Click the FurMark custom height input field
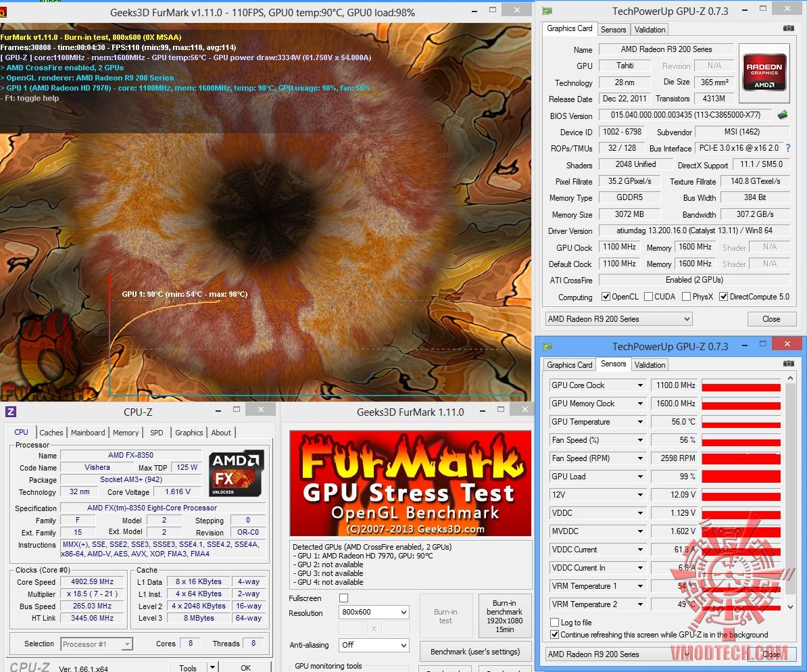807x672 pixels. 395,628
